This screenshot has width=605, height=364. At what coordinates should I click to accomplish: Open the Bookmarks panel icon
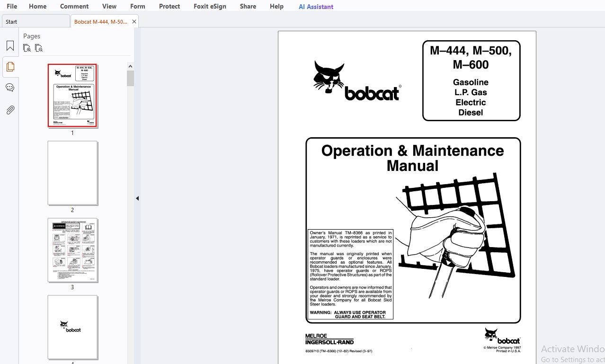[10, 46]
